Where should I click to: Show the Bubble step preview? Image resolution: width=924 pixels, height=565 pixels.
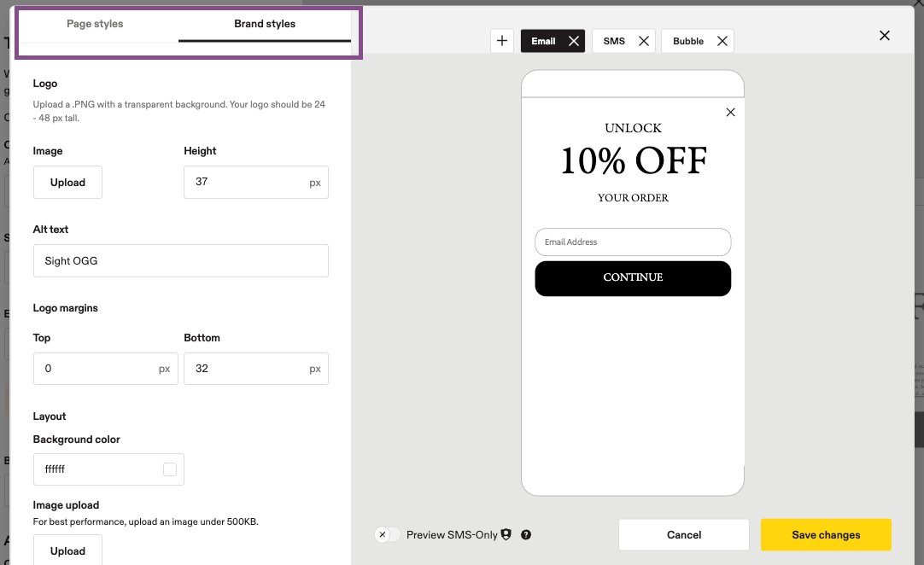(x=687, y=41)
